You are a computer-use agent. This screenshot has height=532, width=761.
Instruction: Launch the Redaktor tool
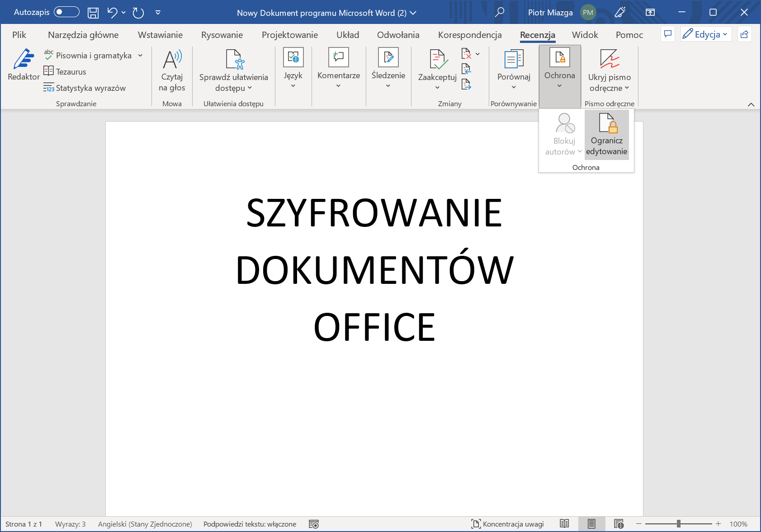24,65
